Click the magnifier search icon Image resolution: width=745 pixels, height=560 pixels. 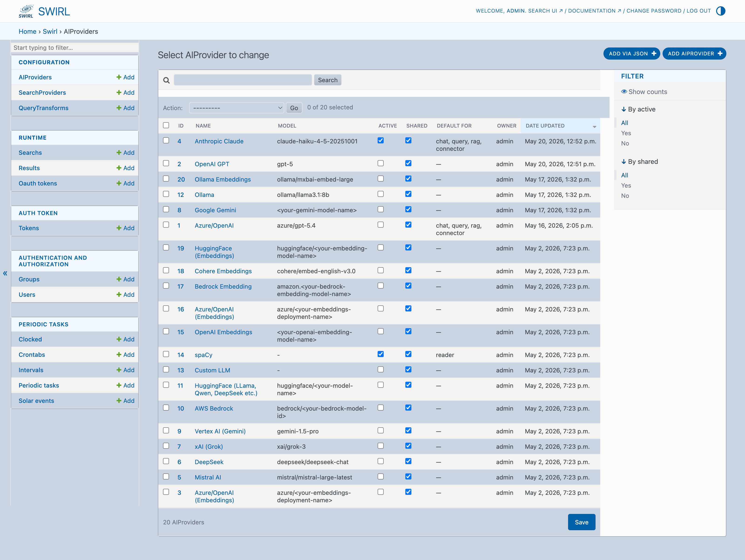(x=166, y=80)
